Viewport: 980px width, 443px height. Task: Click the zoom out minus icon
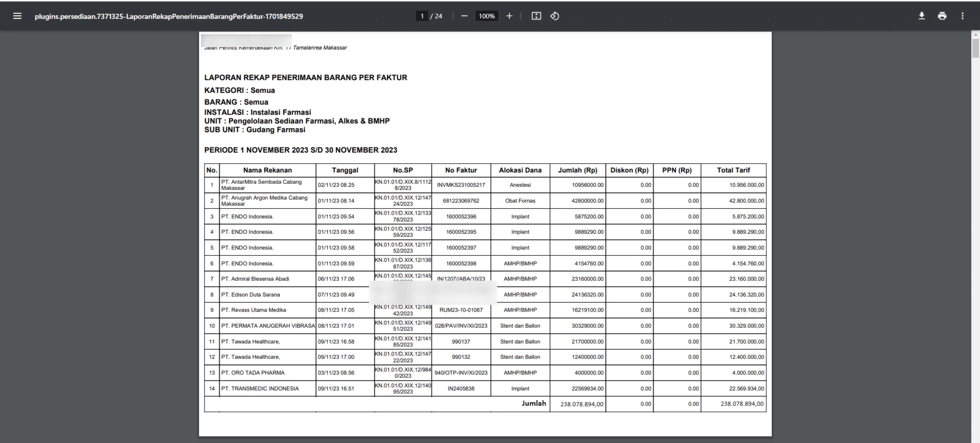464,16
